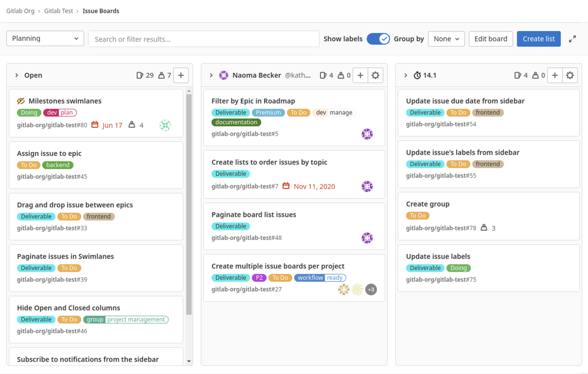Disable the Show labels toggle
Image resolution: width=588 pixels, height=374 pixels.
pos(378,39)
